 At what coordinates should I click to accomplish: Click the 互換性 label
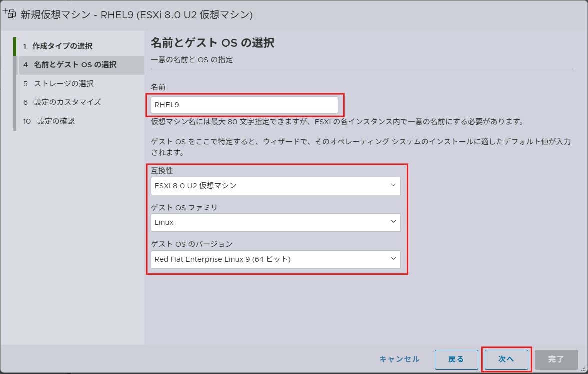[x=162, y=170]
